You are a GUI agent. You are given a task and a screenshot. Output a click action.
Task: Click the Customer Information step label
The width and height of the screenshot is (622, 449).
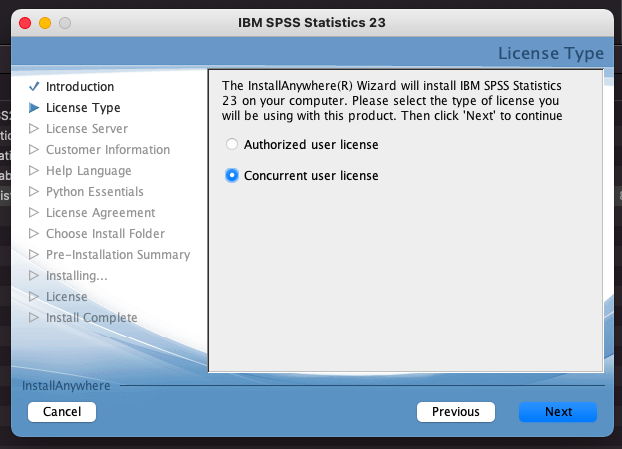pos(108,150)
